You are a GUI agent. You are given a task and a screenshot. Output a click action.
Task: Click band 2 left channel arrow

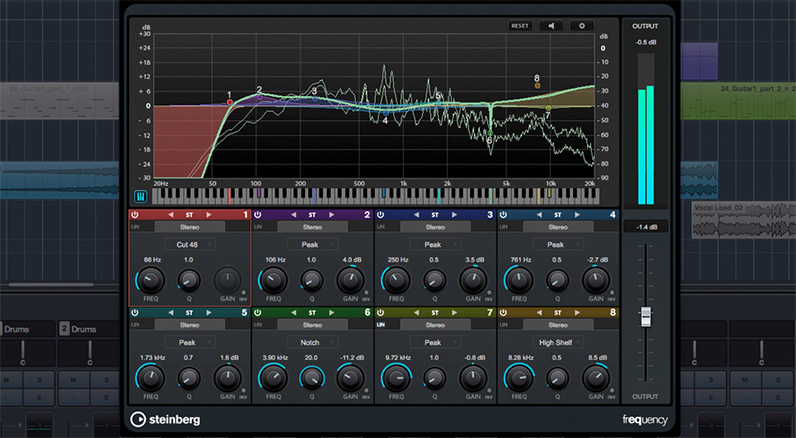click(x=293, y=215)
